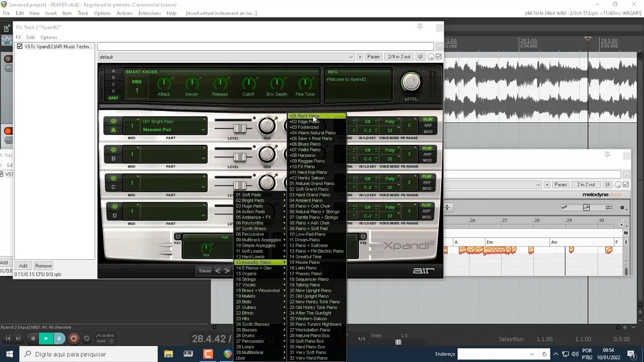Pin the Melodyne FX window
The image size is (644, 362).
tap(607, 155)
